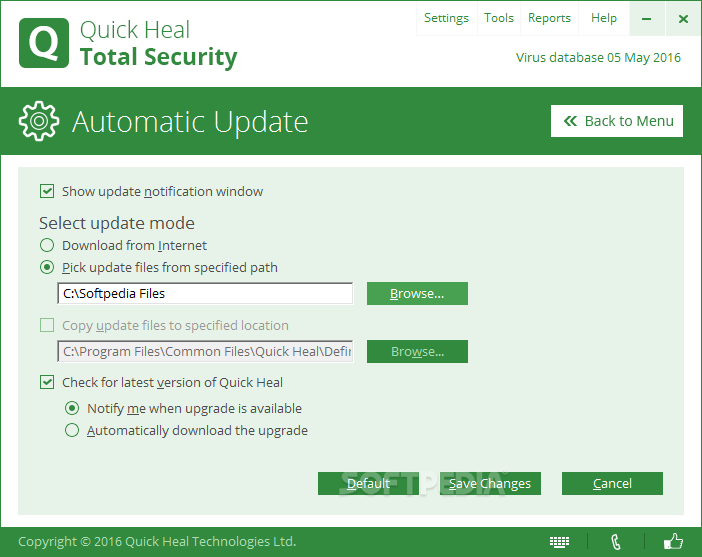
Task: Click the Total Security product title
Action: (x=158, y=57)
